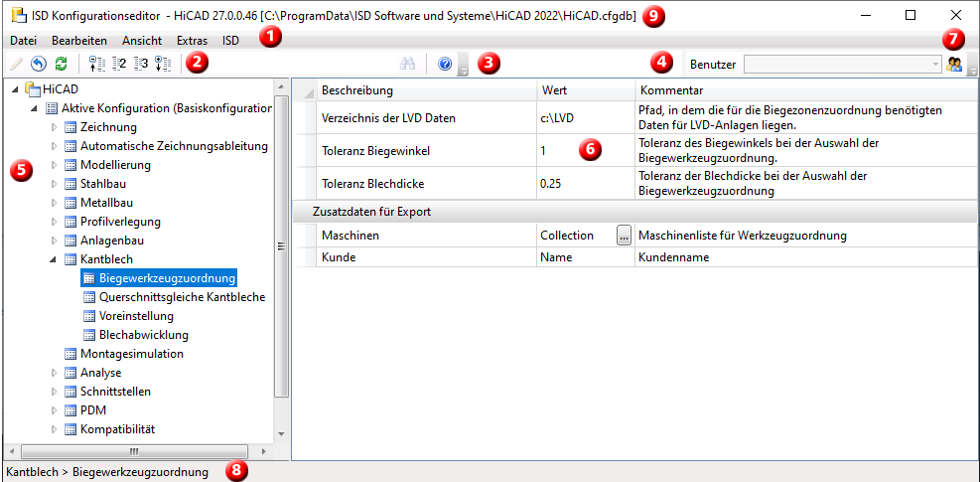The width and height of the screenshot is (980, 482).
Task: Open the Extras menu
Action: click(x=192, y=41)
